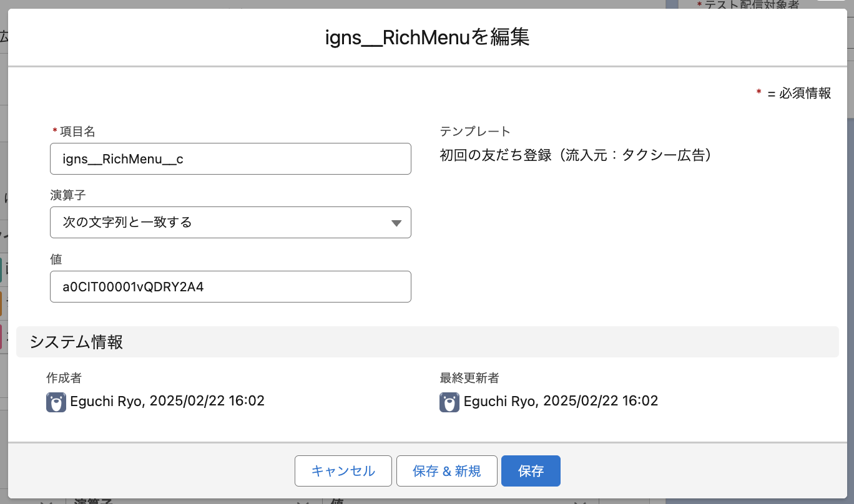Click the 保存 & 新規 button
Viewport: 854px width, 504px height.
click(446, 471)
